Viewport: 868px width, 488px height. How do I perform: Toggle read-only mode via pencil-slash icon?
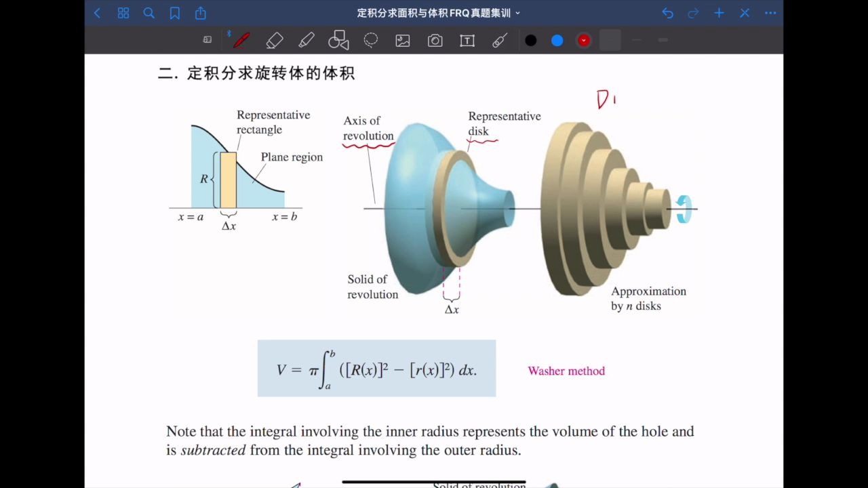[x=745, y=13]
